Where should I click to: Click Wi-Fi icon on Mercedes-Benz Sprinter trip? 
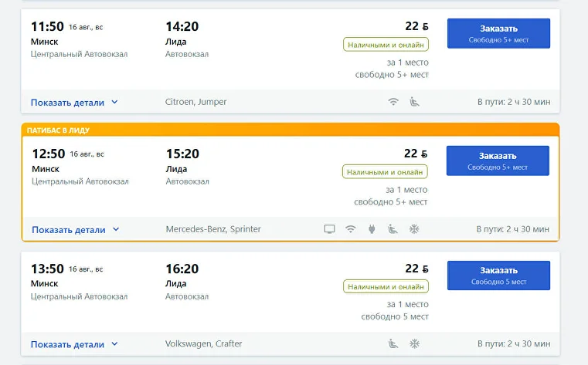[351, 229]
